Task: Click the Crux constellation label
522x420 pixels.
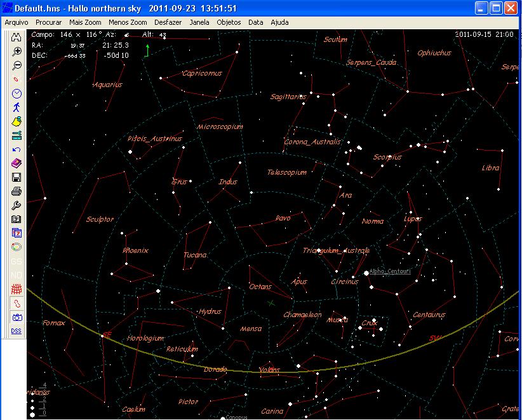Action: [370, 323]
